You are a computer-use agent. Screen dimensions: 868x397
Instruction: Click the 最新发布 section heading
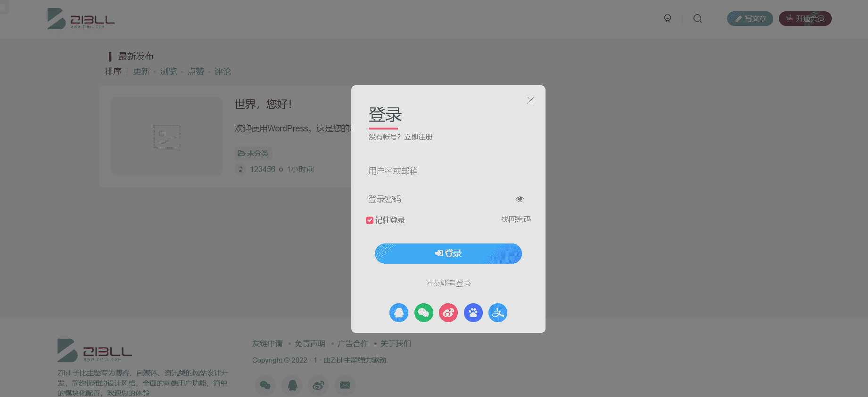(x=136, y=56)
